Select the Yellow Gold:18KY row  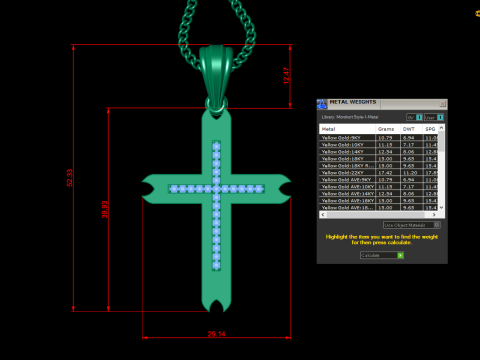(x=379, y=159)
